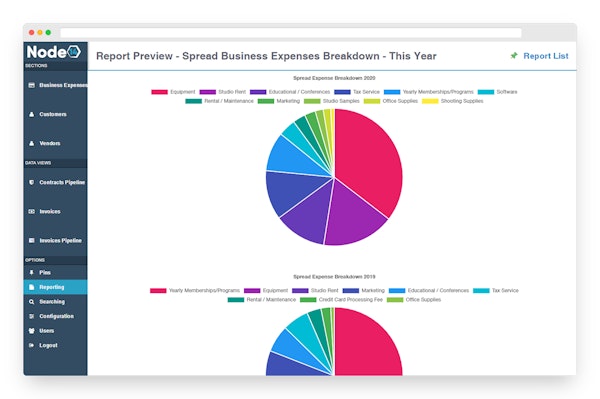Viewport: 600px width, 399px height.
Task: Go to Customers section
Action: (x=55, y=114)
